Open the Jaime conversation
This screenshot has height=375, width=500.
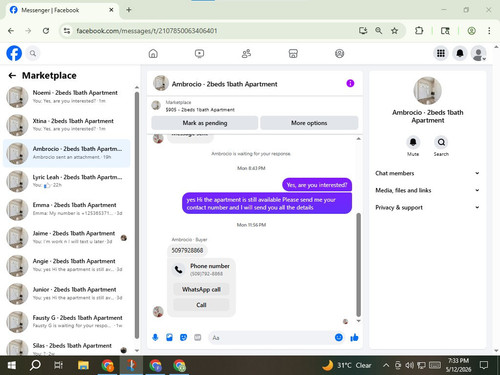pyautogui.click(x=67, y=237)
